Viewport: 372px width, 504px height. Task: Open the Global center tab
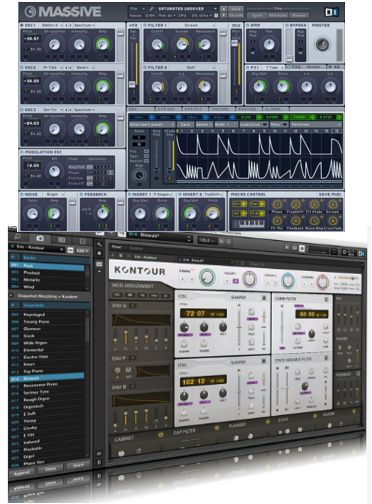tap(274, 109)
